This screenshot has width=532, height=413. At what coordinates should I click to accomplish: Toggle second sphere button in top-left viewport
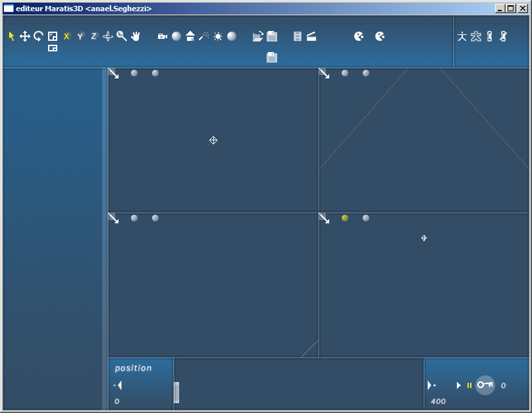pyautogui.click(x=155, y=73)
